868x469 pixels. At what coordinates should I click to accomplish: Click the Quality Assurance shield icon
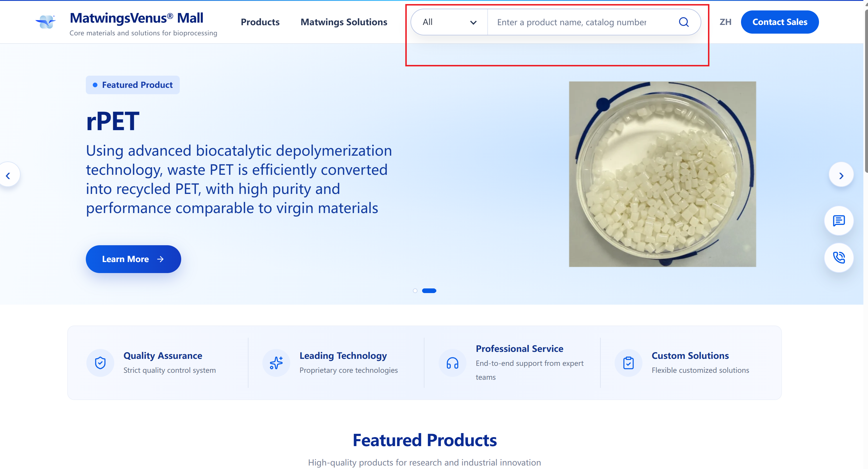pos(100,363)
